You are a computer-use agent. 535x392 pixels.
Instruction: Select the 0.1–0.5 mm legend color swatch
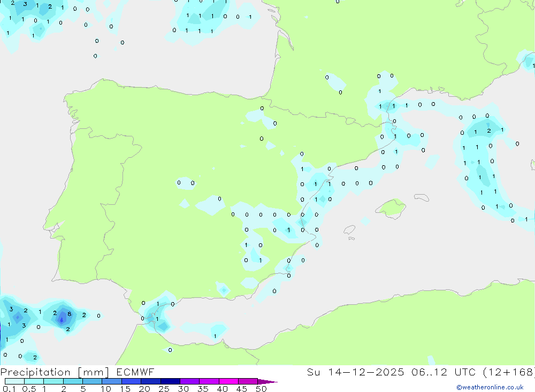coord(14,381)
